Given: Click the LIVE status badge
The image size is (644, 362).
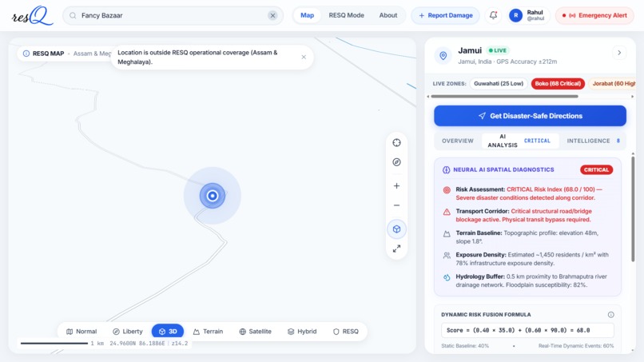Looking at the screenshot, I should [x=497, y=50].
